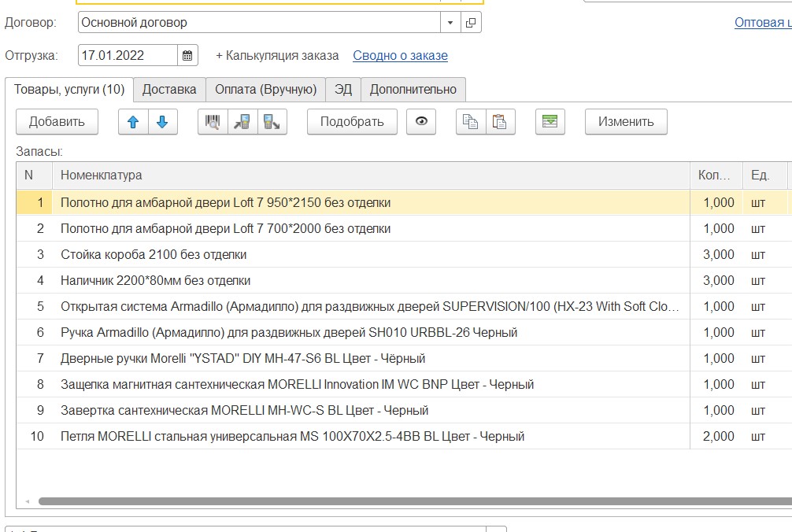Click the Отгрузка date input field
This screenshot has width=792, height=532.
[x=128, y=56]
